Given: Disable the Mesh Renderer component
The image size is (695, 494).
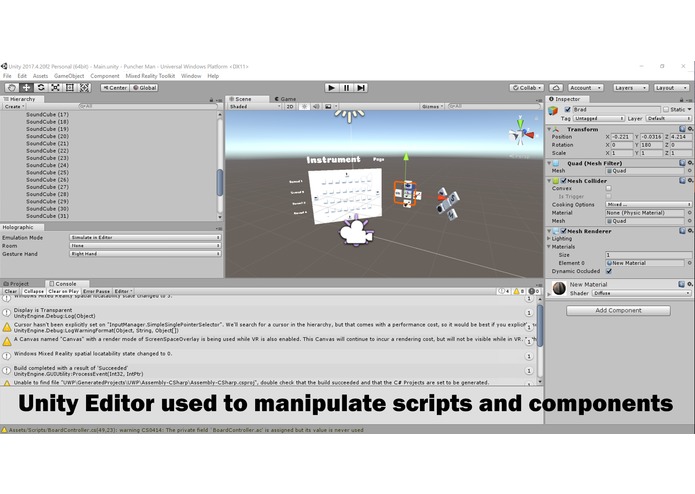Looking at the screenshot, I should 563,231.
